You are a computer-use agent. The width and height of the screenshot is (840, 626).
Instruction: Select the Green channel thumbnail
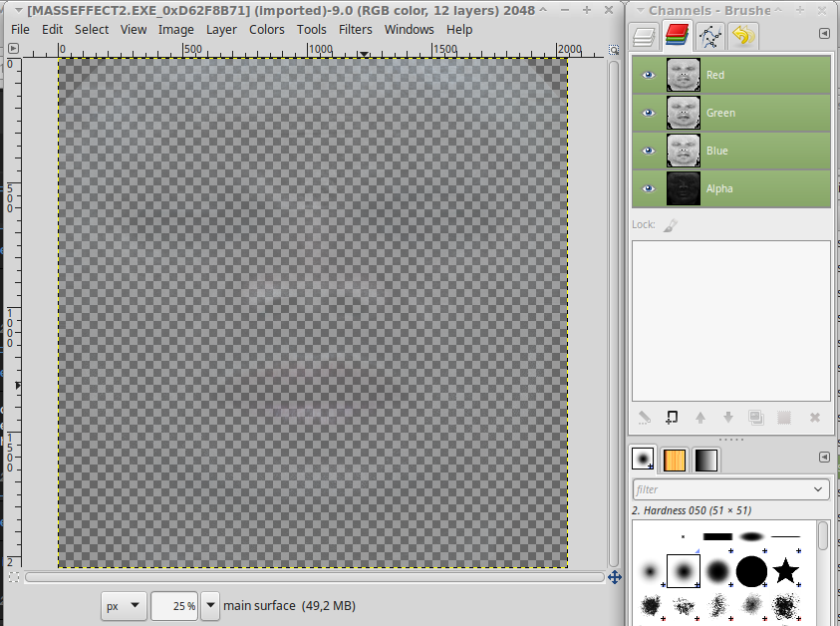pyautogui.click(x=683, y=113)
